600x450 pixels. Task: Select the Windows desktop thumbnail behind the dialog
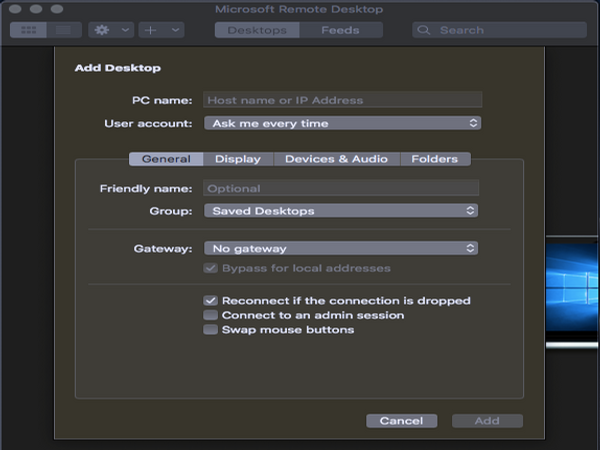(x=572, y=288)
